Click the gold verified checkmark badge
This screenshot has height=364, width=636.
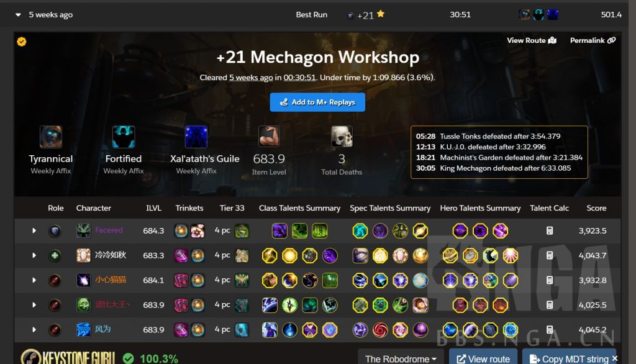click(x=22, y=42)
